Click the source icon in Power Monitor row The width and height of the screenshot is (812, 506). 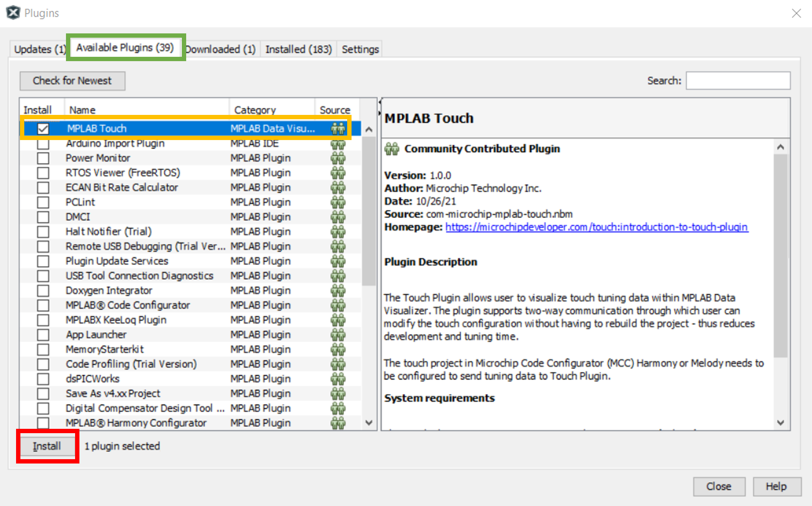coord(338,158)
